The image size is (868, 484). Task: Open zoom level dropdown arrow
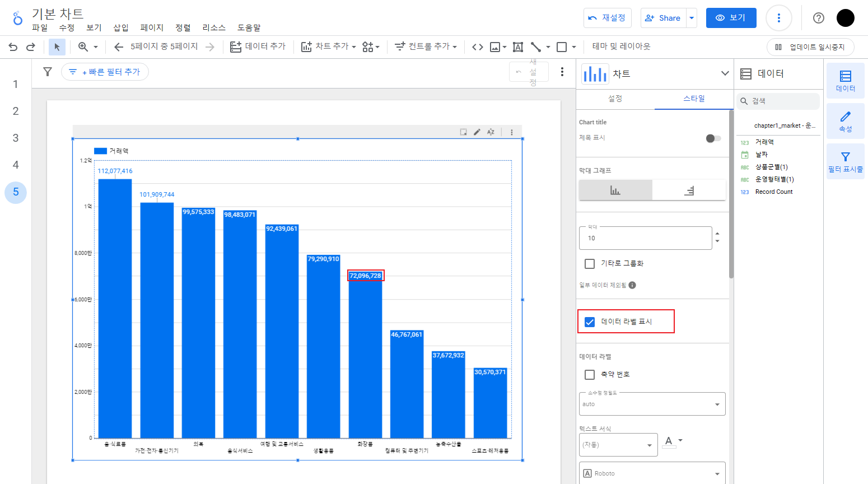[96, 47]
